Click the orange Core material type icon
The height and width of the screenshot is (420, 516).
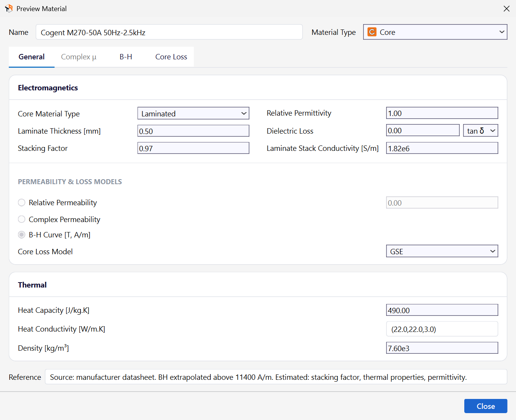click(x=372, y=32)
